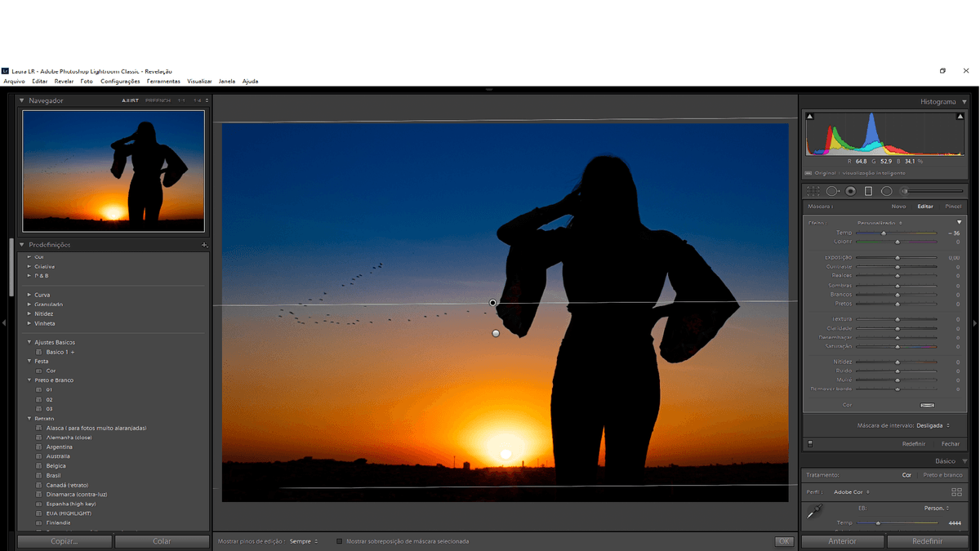The width and height of the screenshot is (980, 551).
Task: Click the Lightroom app icon in title bar
Action: (x=5, y=71)
